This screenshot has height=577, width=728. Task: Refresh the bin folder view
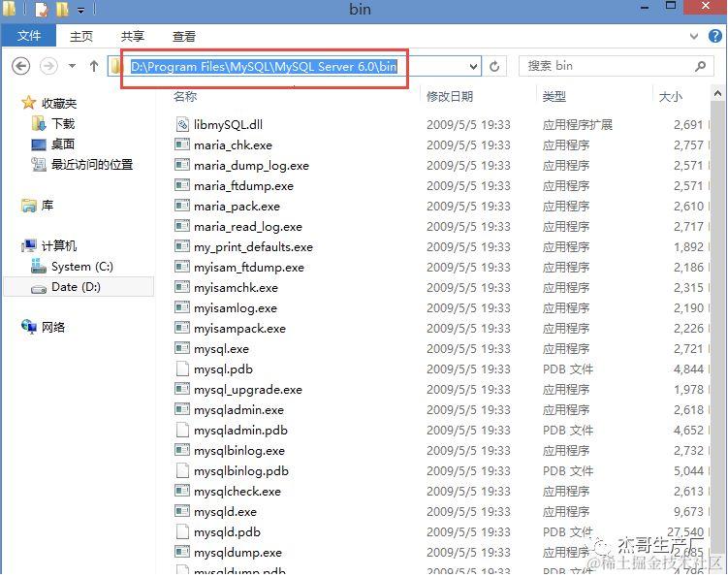click(494, 67)
